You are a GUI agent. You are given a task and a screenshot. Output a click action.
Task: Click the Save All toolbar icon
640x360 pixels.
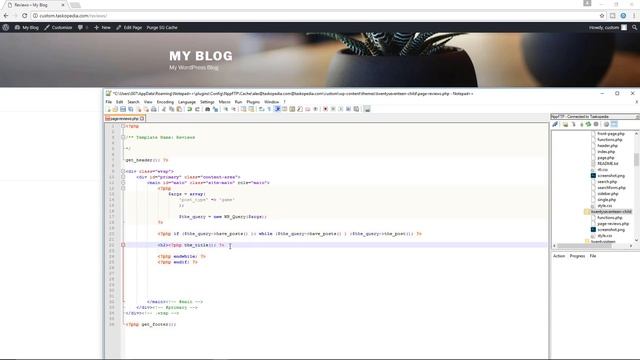pos(131,109)
